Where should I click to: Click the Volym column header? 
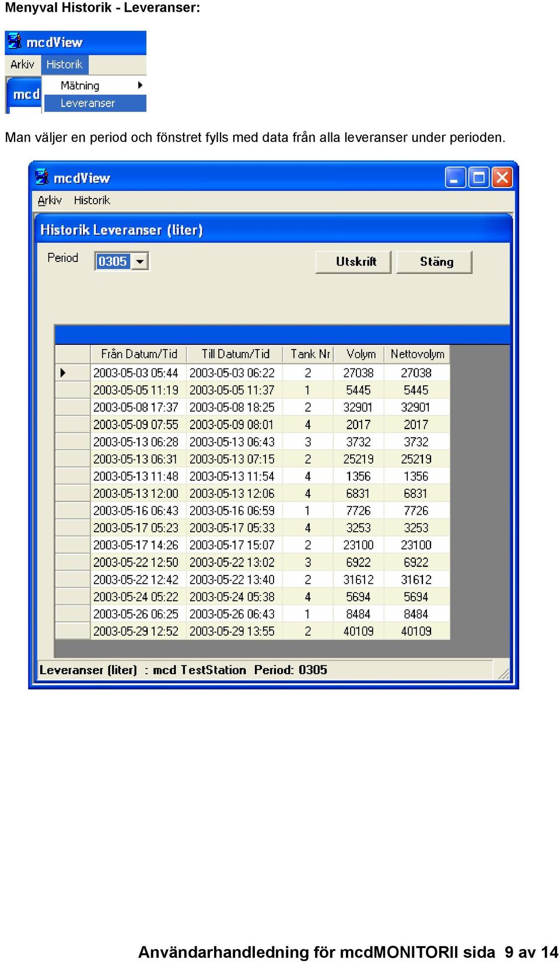coord(359,354)
